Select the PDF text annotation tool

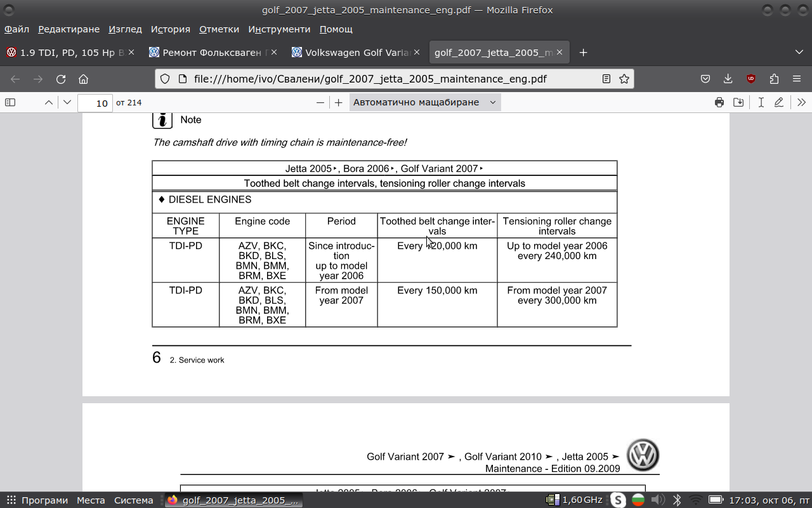click(x=761, y=102)
